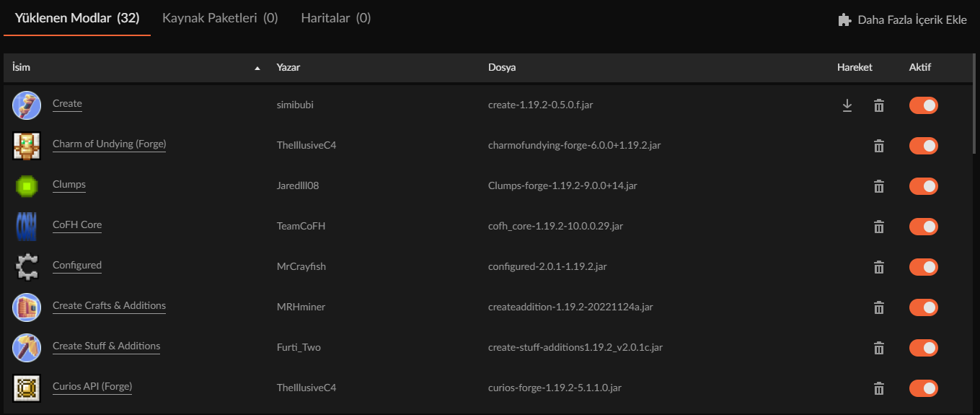The width and height of the screenshot is (980, 415).
Task: Delete the Create mod with trash icon
Action: [x=879, y=105]
